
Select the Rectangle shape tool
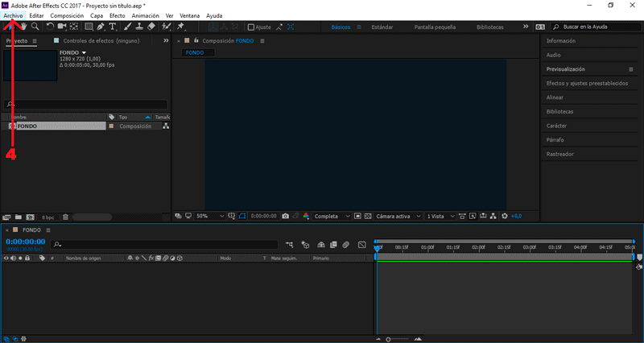[x=89, y=27]
